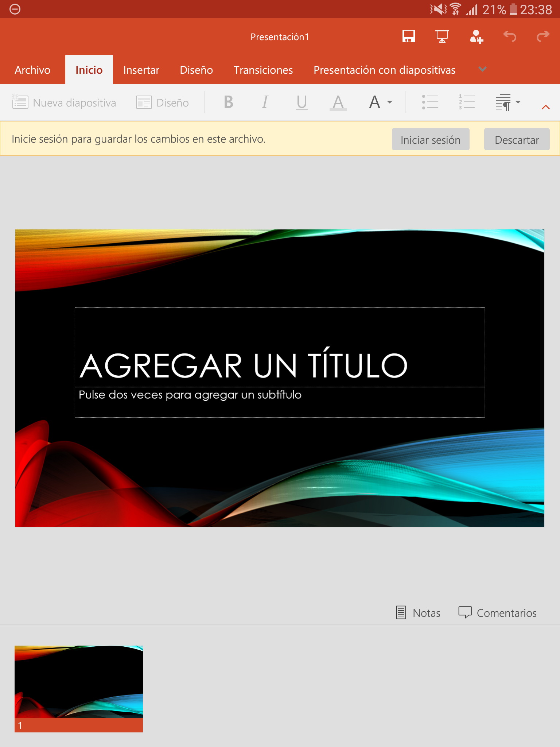The width and height of the screenshot is (560, 747).
Task: Toggle Underline formatting
Action: [302, 102]
